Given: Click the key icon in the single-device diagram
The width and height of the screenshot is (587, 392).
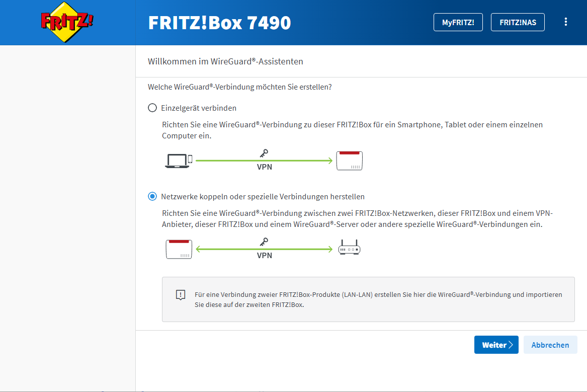Looking at the screenshot, I should pos(264,153).
